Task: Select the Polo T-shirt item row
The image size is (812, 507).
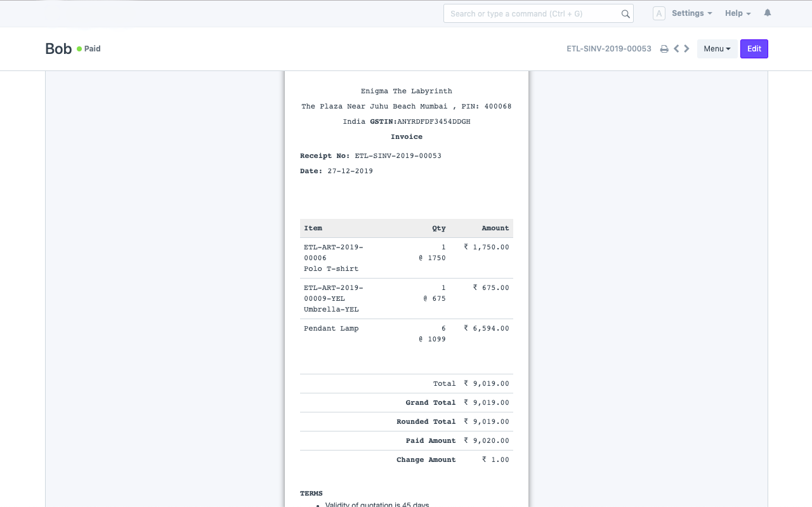Action: click(406, 258)
